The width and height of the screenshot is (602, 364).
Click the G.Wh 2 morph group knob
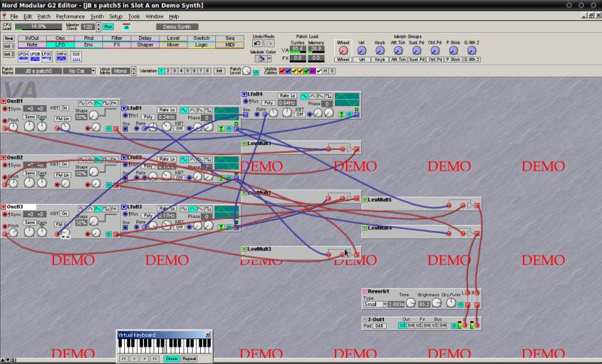coord(472,50)
